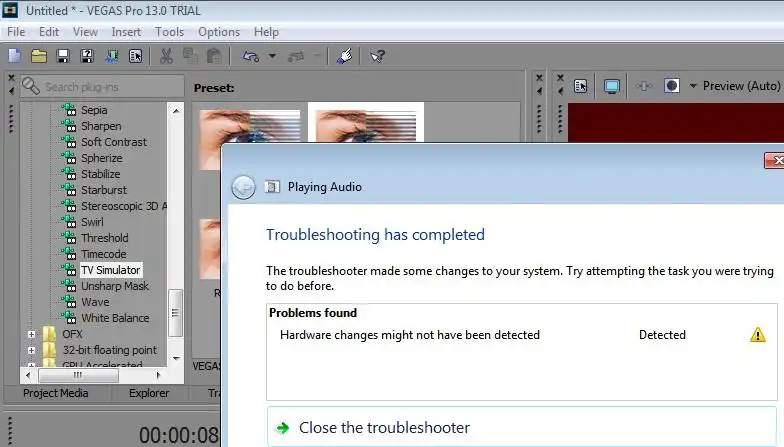This screenshot has width=784, height=447.
Task: Open the View menu
Action: (x=86, y=32)
